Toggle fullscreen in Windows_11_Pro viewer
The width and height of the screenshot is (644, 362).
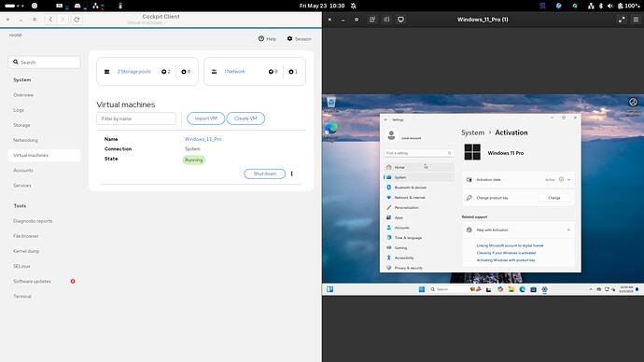click(x=622, y=20)
